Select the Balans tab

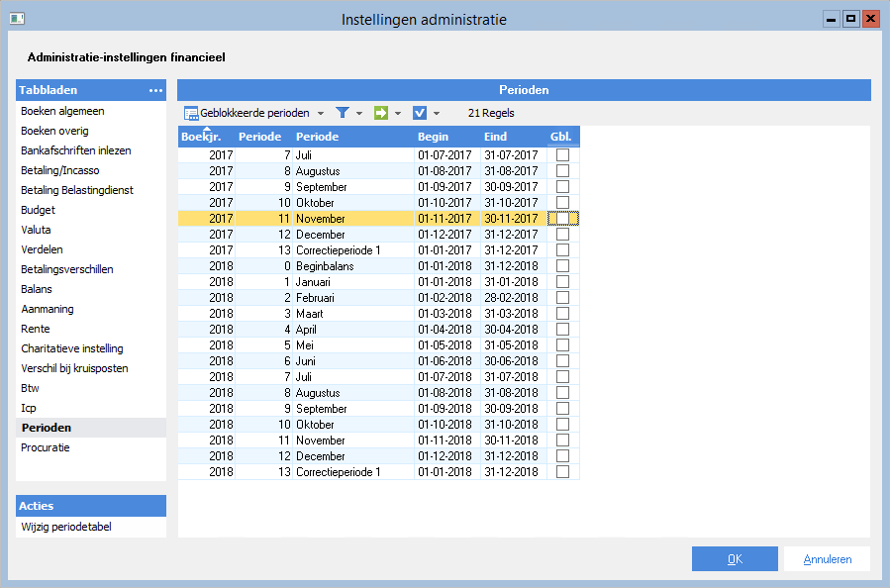point(37,289)
